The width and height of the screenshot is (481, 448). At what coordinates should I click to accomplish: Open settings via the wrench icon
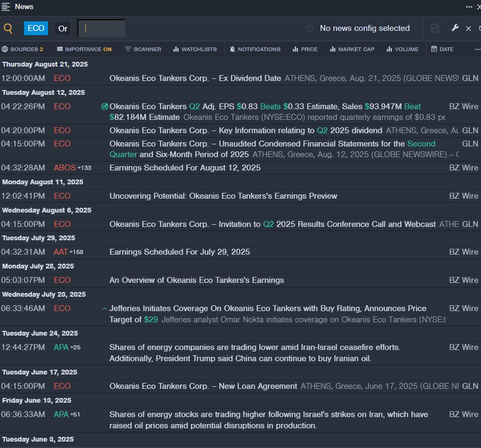coord(455,28)
